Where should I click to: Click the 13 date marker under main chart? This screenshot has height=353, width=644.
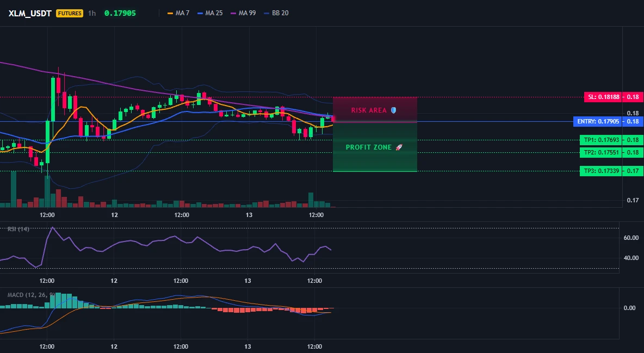249,215
